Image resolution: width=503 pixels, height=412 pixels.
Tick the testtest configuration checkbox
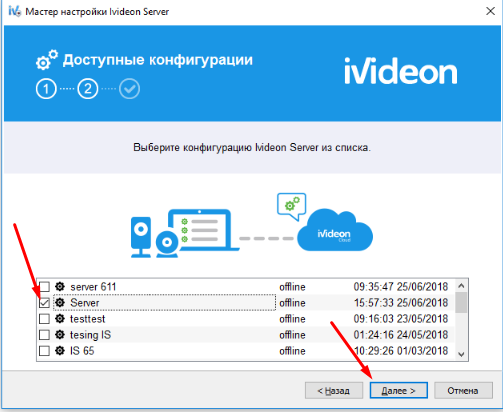[44, 319]
